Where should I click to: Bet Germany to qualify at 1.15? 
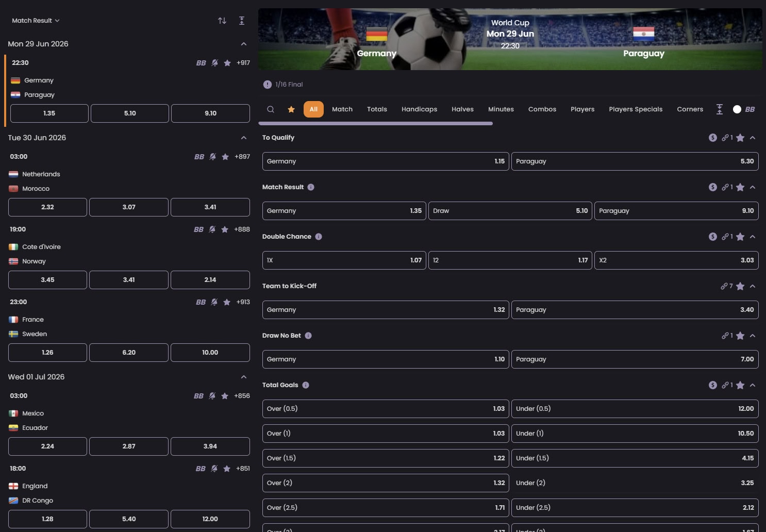tap(386, 161)
